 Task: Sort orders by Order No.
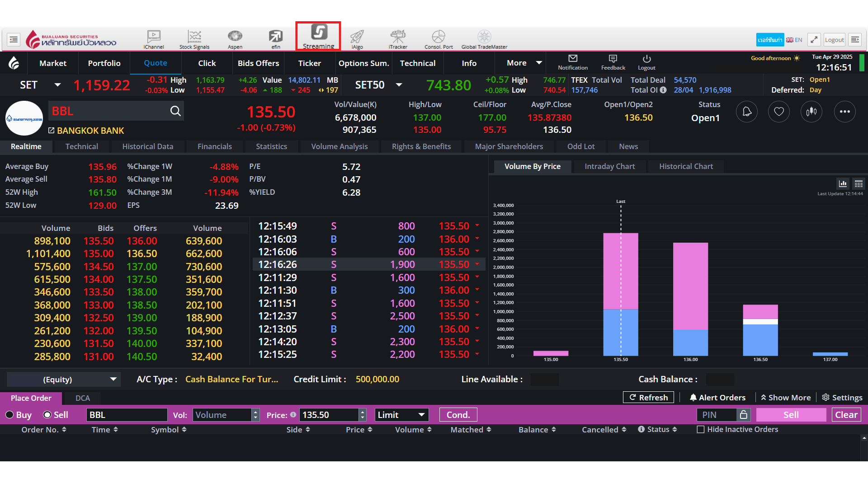pos(44,430)
